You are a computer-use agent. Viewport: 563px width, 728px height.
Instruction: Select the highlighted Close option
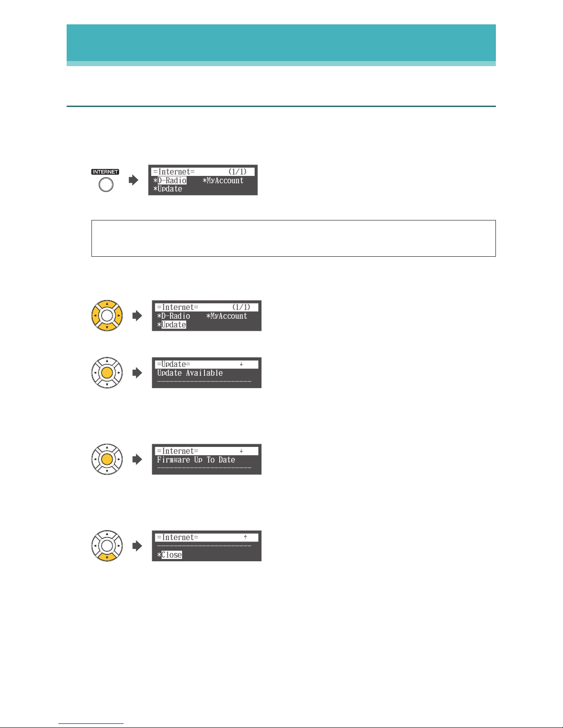(171, 555)
